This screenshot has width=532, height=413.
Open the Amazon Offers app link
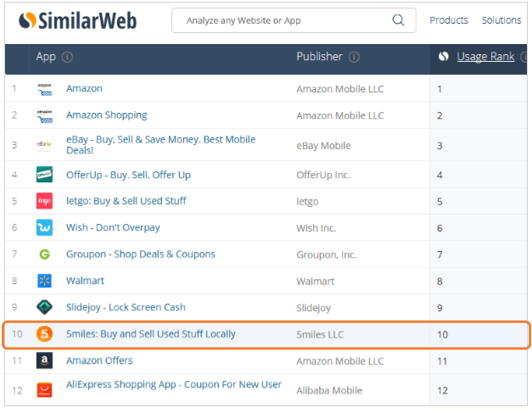click(x=99, y=360)
